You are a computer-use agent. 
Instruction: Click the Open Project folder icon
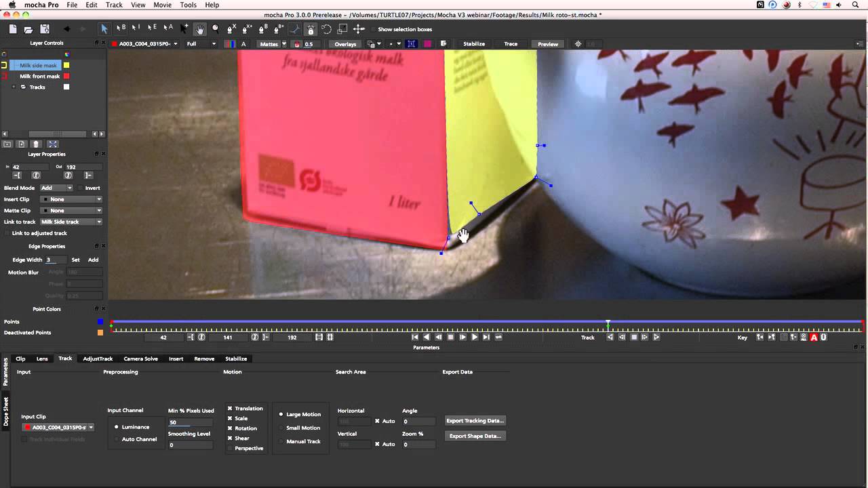28,29
